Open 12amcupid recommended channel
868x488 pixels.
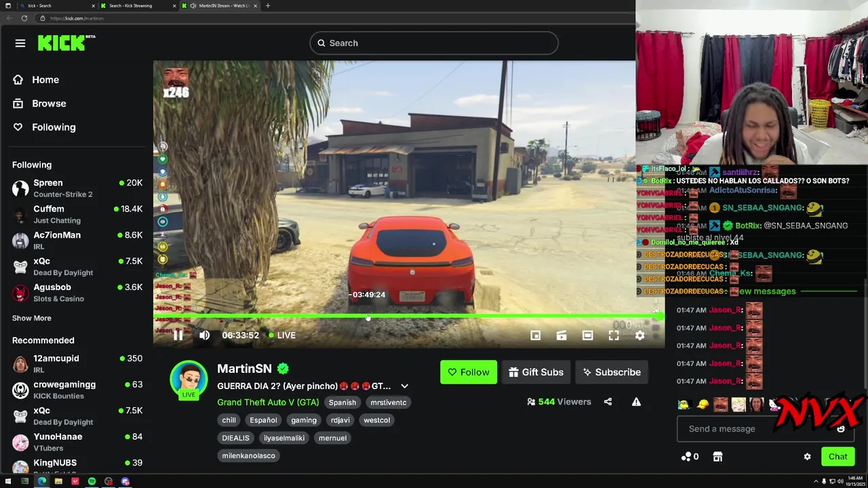click(77, 364)
